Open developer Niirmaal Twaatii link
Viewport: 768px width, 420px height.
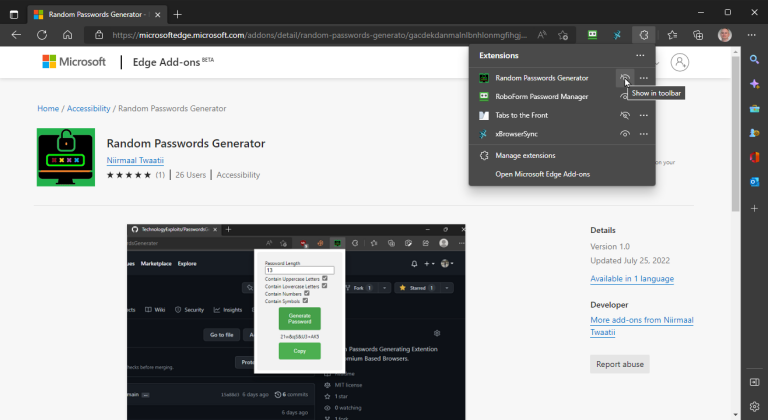[x=135, y=160]
